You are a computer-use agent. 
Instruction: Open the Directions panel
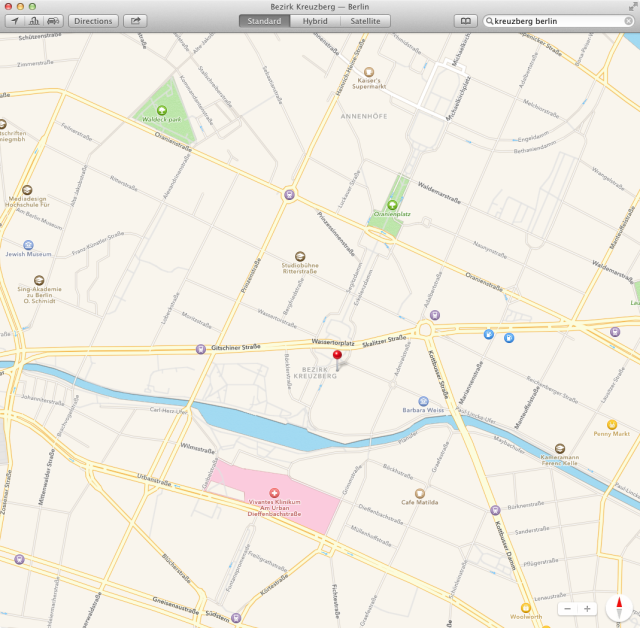93,21
